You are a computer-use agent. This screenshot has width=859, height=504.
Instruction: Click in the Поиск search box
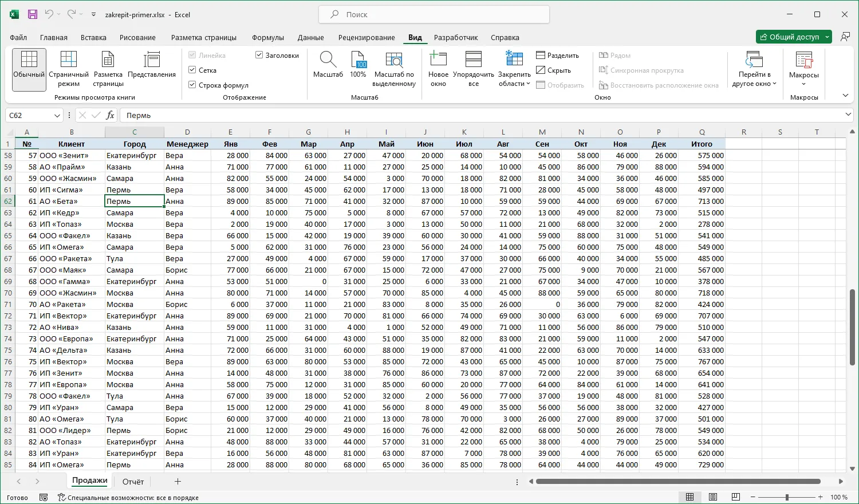coord(434,14)
